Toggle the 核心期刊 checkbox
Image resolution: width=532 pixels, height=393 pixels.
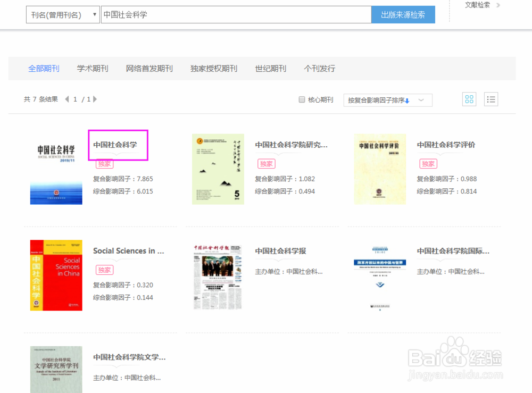(x=302, y=99)
